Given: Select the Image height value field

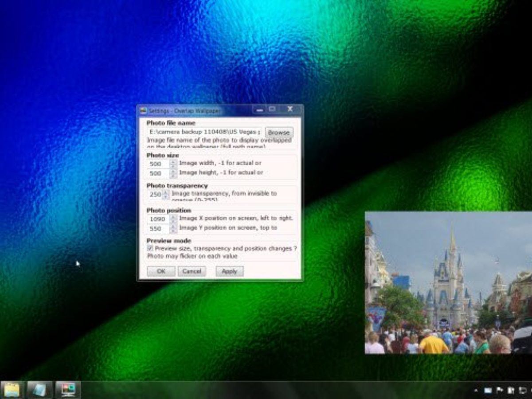Looking at the screenshot, I should click(158, 173).
